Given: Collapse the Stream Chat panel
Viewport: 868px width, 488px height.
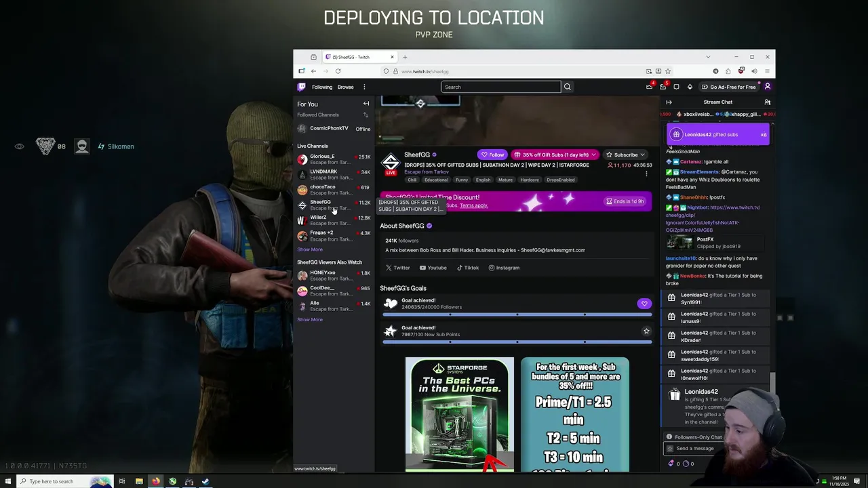Looking at the screenshot, I should pos(669,102).
